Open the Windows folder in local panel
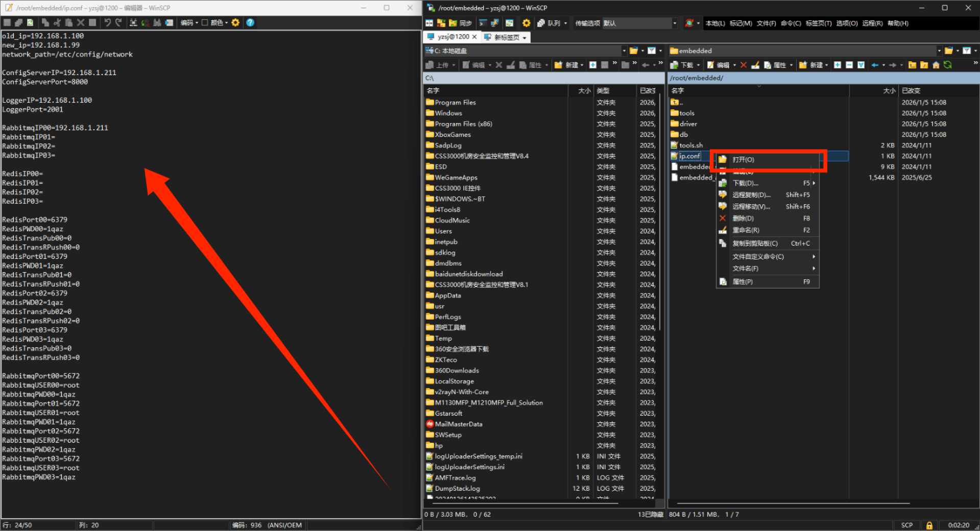Viewport: 980px width, 531px height. point(448,113)
